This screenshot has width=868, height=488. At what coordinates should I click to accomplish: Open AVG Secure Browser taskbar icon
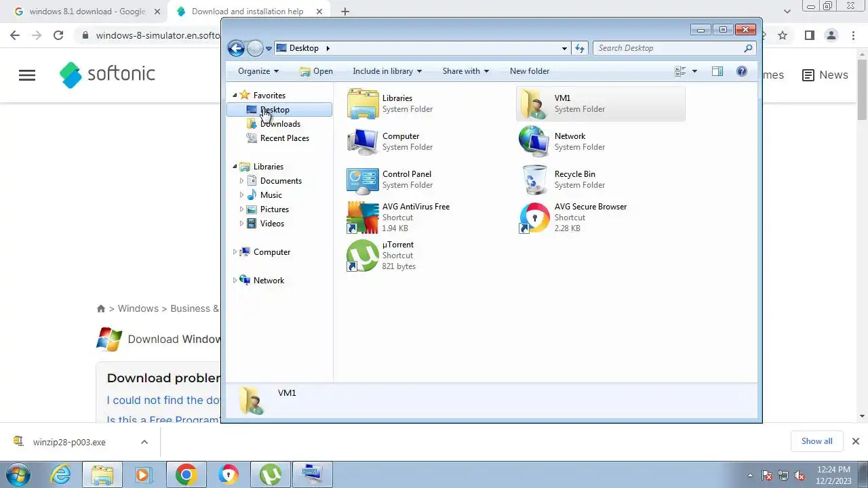click(x=229, y=474)
